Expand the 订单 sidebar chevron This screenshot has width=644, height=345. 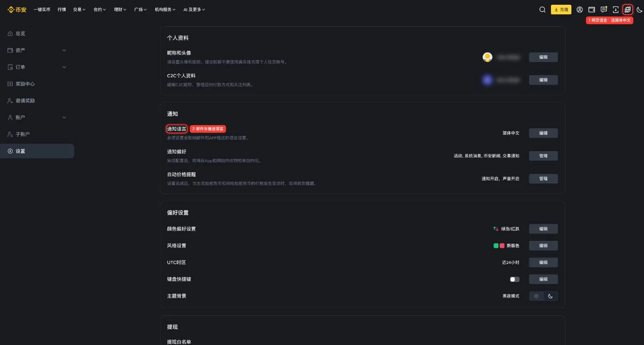[x=64, y=67]
